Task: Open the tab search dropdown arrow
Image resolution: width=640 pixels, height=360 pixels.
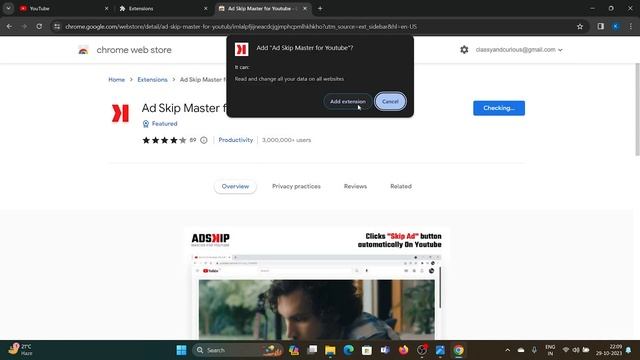Action: (x=8, y=9)
